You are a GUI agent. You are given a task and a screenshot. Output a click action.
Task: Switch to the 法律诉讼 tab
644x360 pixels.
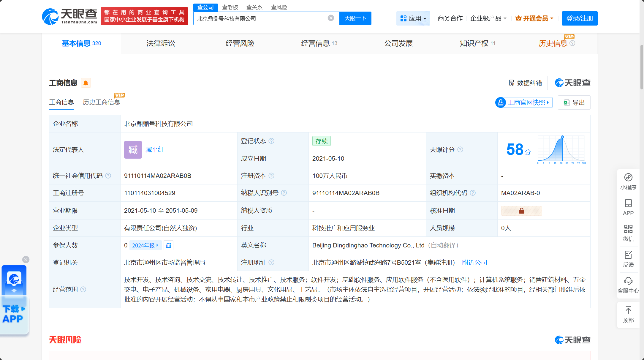coord(161,43)
